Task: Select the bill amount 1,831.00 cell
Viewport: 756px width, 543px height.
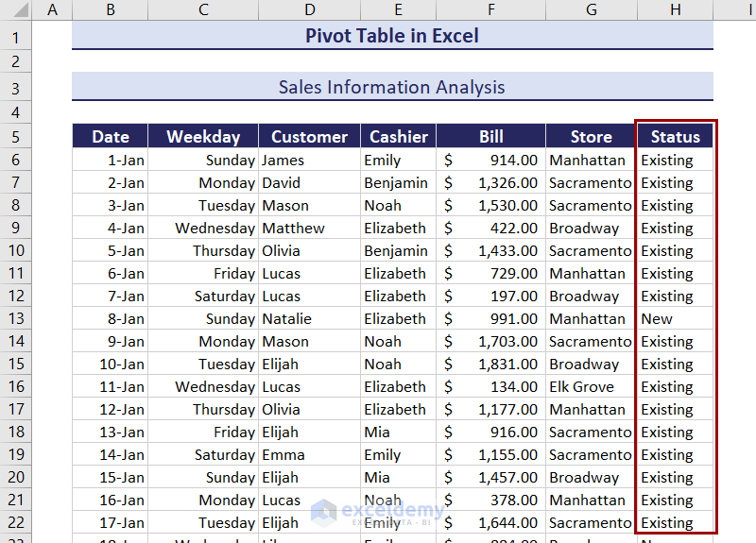Action: coord(490,365)
